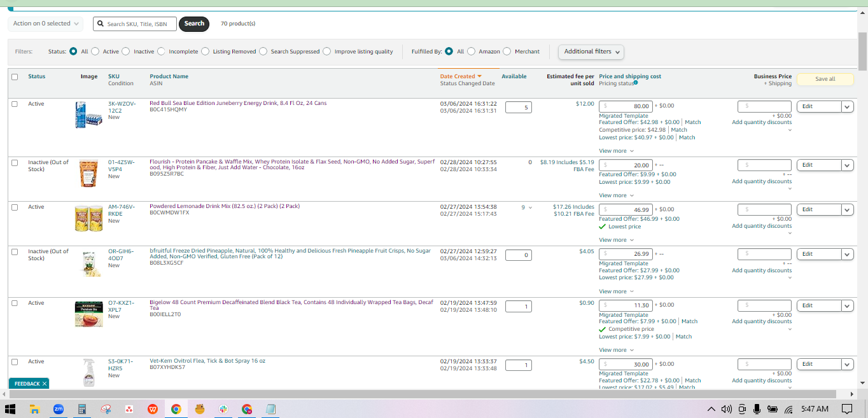Choose Fulfilled By Merchant radio
This screenshot has width=868, height=418.
[x=507, y=52]
